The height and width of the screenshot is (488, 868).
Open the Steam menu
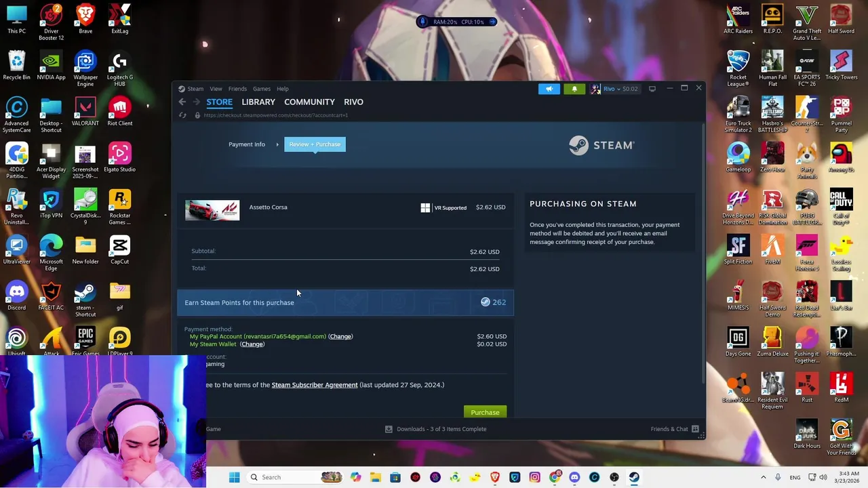pos(195,89)
